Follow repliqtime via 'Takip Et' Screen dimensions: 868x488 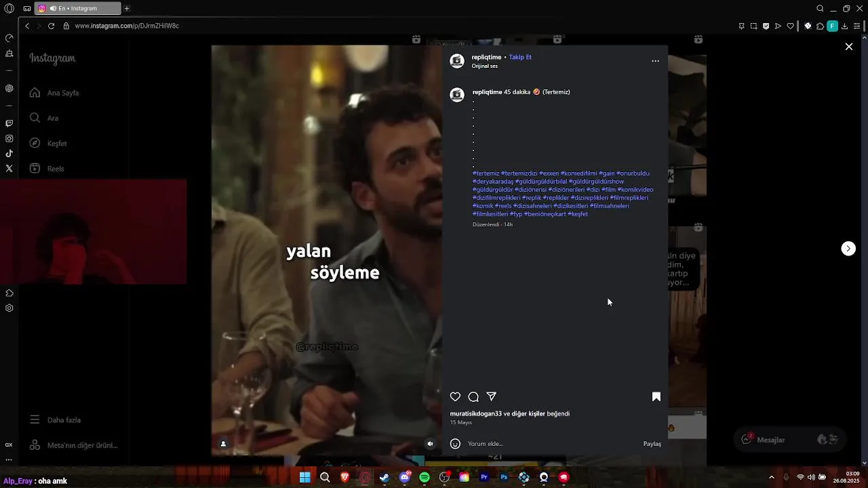point(520,57)
